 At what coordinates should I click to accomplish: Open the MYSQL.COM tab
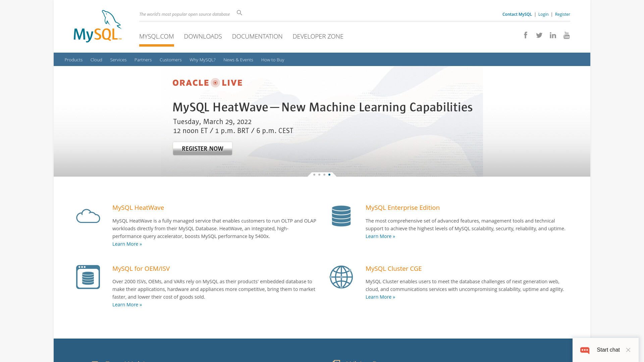[156, 36]
